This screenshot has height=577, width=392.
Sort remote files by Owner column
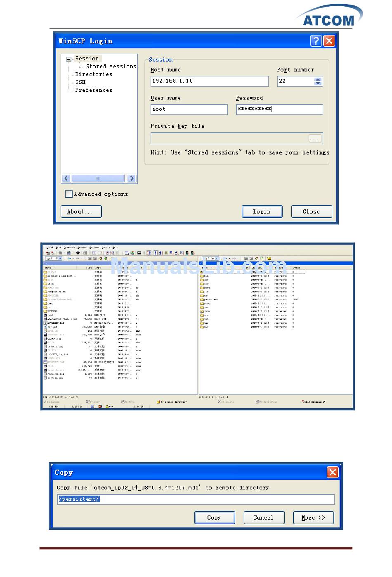[297, 268]
